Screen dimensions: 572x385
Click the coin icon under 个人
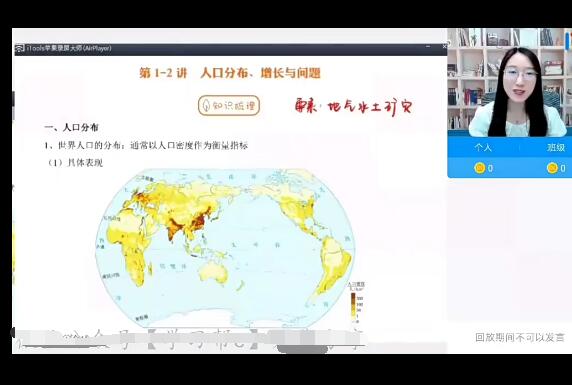pos(479,168)
